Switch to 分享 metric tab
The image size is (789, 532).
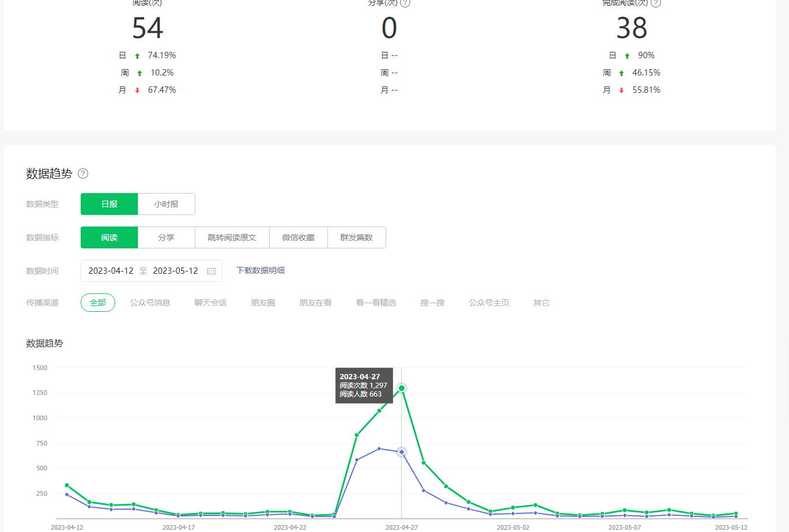pos(166,237)
